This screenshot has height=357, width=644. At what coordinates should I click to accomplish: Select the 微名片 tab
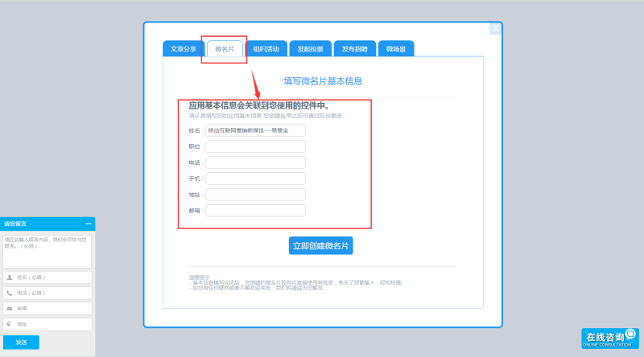click(x=225, y=49)
